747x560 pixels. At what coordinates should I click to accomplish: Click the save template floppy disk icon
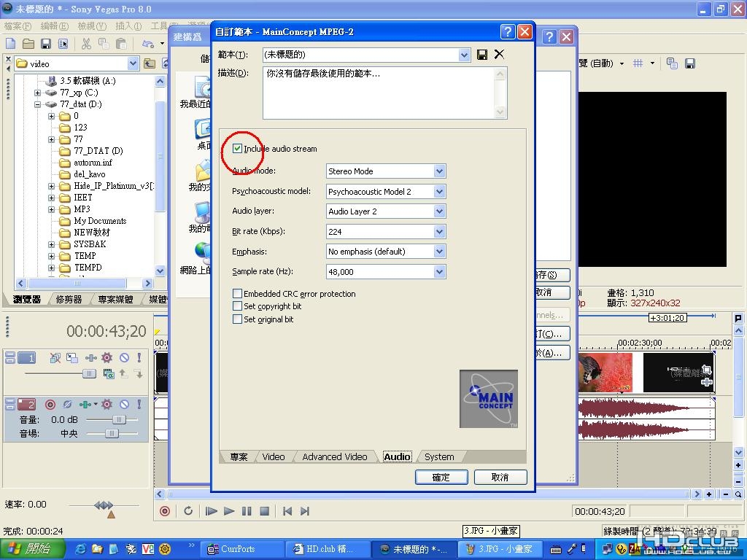(482, 55)
